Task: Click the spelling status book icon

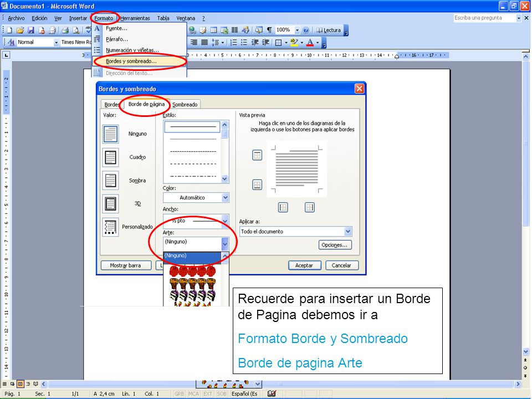Action: (272, 393)
